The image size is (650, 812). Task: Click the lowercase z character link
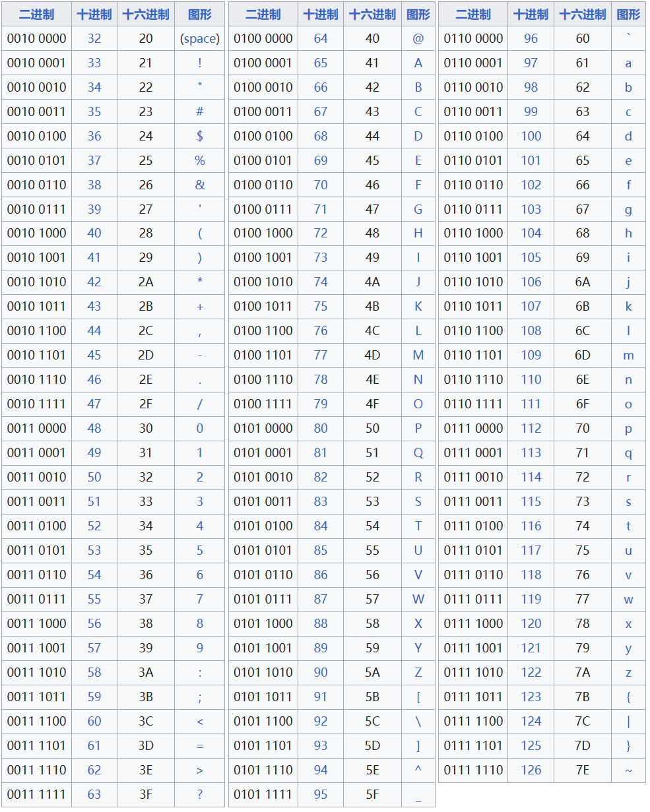(628, 672)
